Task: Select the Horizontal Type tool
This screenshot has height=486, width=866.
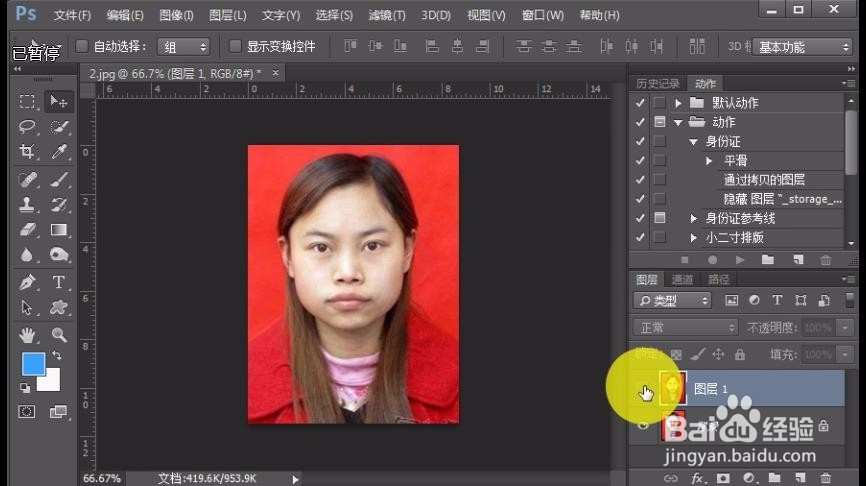Action: point(59,282)
